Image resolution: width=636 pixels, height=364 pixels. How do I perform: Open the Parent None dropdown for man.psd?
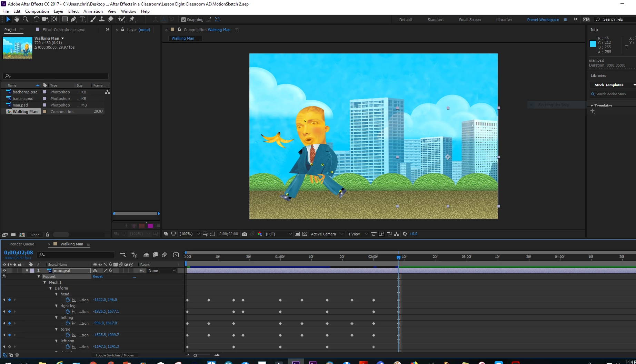[162, 271]
